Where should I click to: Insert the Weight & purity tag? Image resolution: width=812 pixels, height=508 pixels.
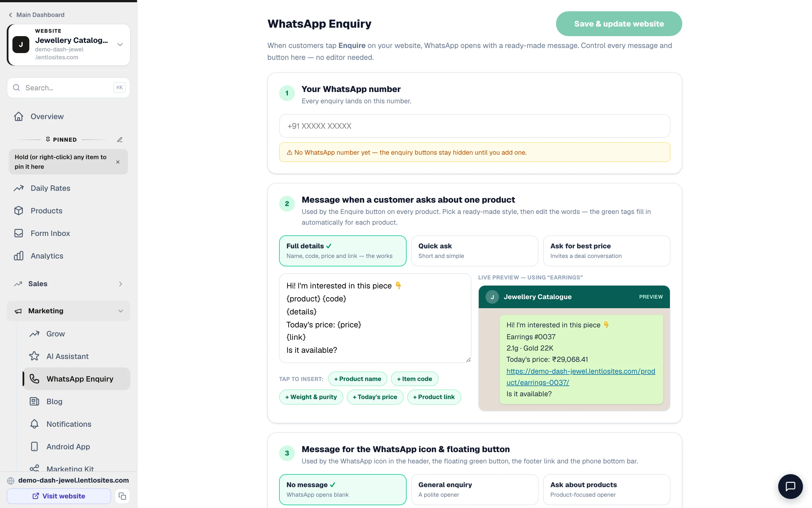(x=311, y=397)
